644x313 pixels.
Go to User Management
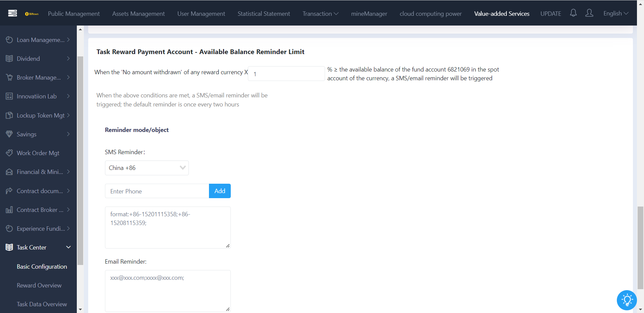(201, 13)
